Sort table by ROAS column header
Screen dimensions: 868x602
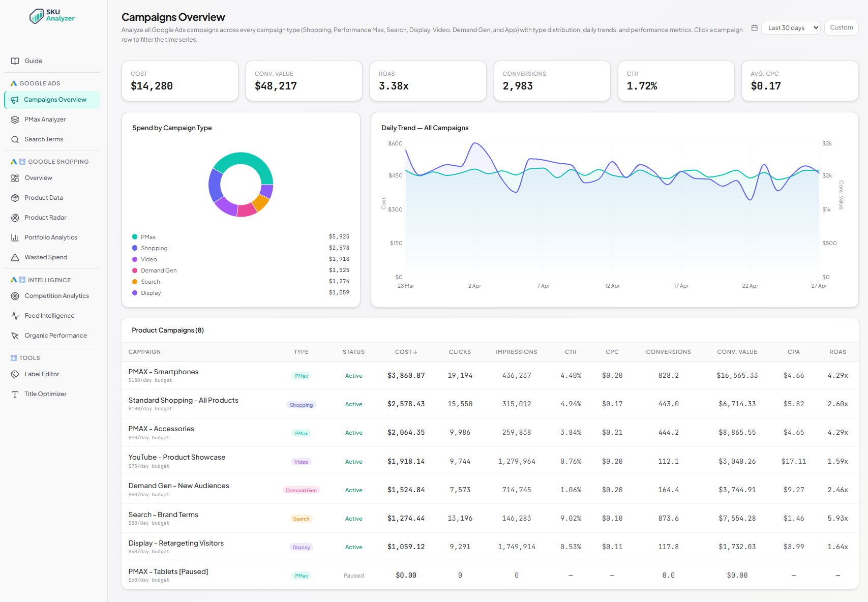click(837, 352)
